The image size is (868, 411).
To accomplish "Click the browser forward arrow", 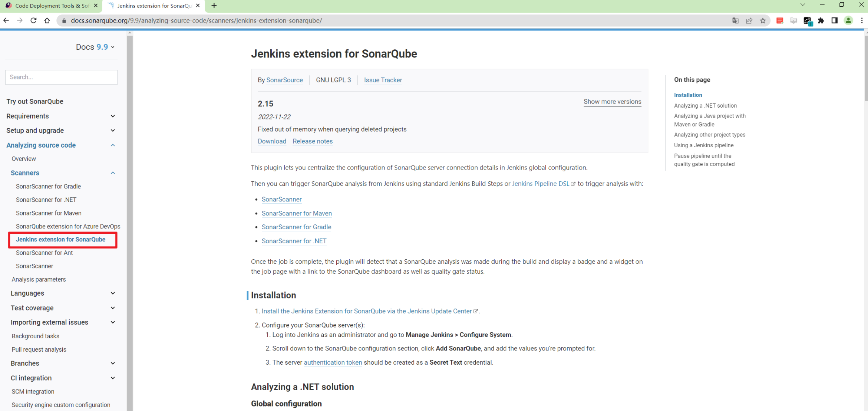I will (x=20, y=20).
